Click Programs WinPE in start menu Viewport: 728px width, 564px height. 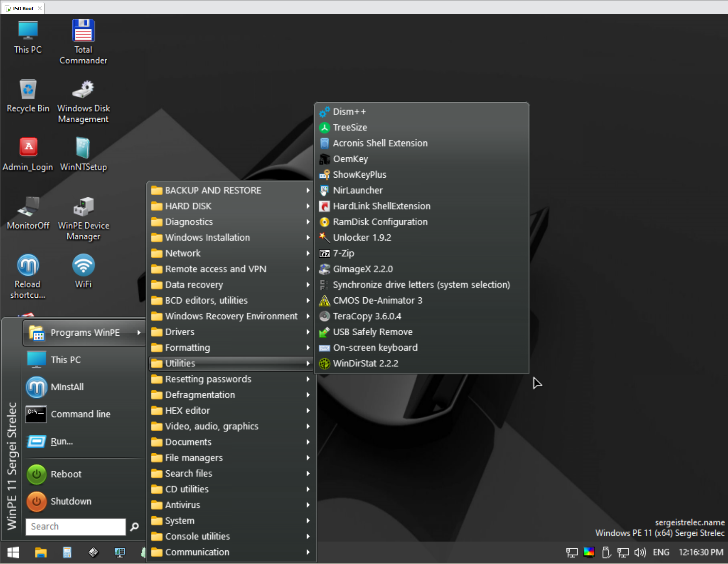84,333
